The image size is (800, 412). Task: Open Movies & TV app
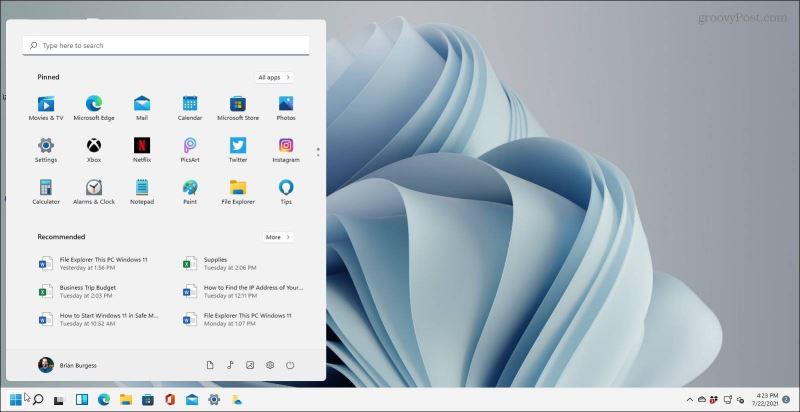click(46, 106)
